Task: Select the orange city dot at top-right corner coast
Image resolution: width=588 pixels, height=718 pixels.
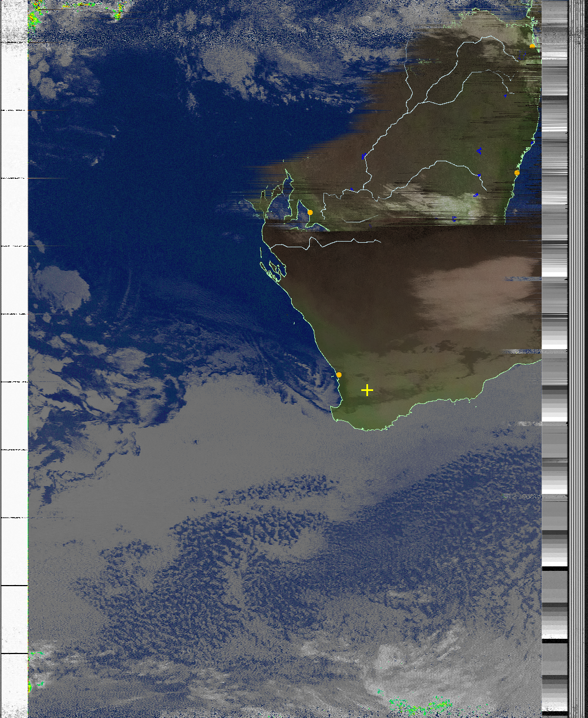Action: 532,46
